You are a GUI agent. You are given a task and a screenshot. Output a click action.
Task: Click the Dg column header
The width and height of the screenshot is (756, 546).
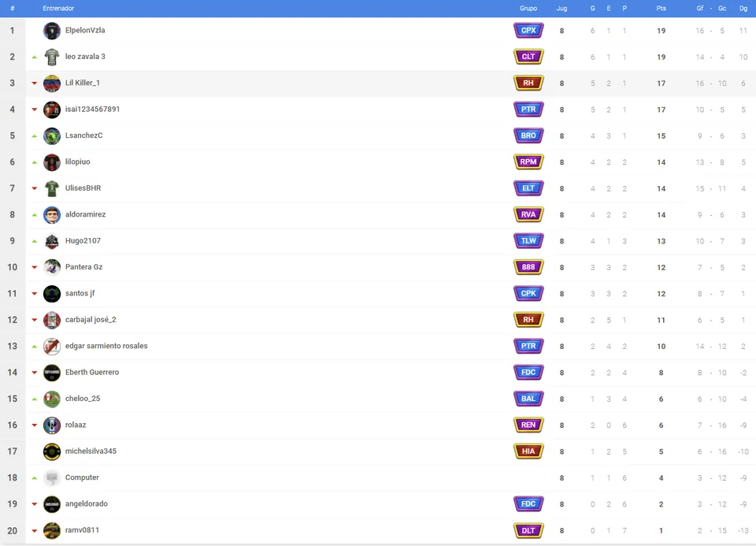point(743,8)
